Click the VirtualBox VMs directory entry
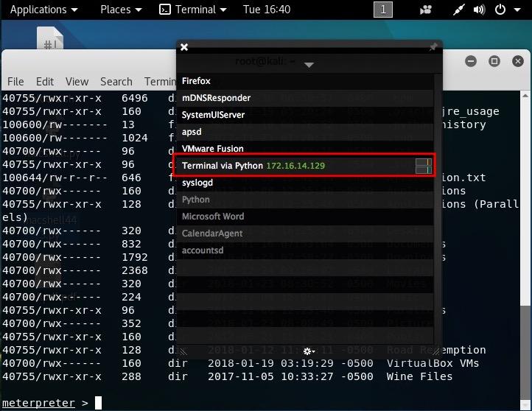 (x=433, y=363)
